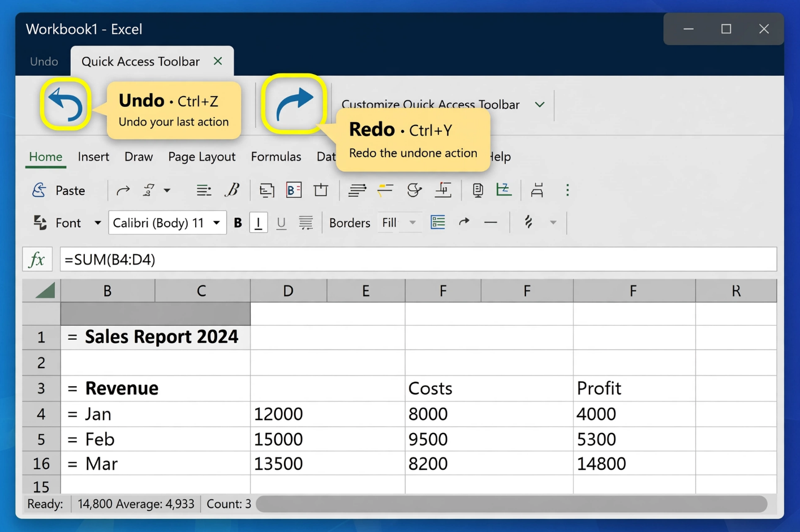
Task: Click the Borders button
Action: point(350,223)
